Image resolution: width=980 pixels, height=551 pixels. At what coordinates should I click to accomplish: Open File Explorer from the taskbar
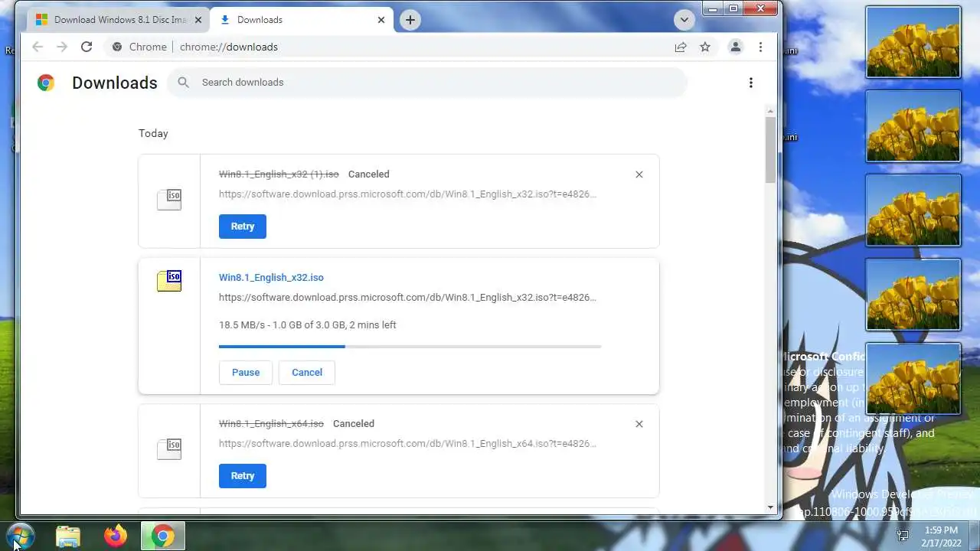coord(68,536)
